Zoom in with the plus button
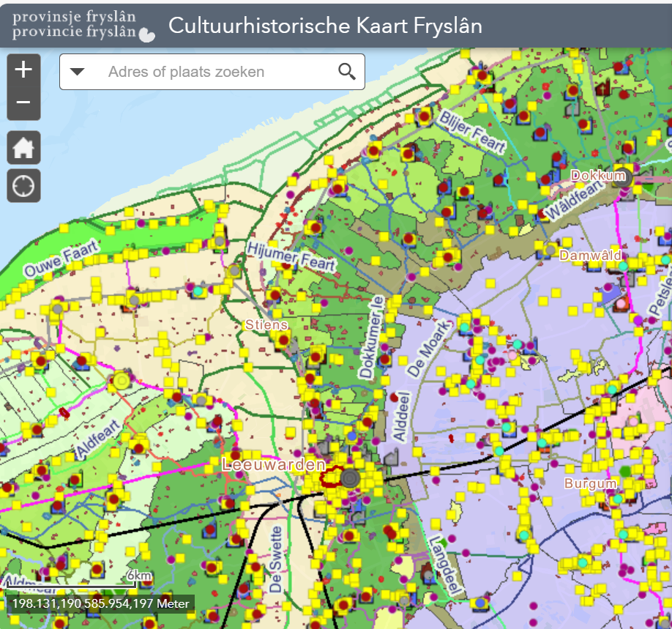672x629 pixels. tap(23, 70)
